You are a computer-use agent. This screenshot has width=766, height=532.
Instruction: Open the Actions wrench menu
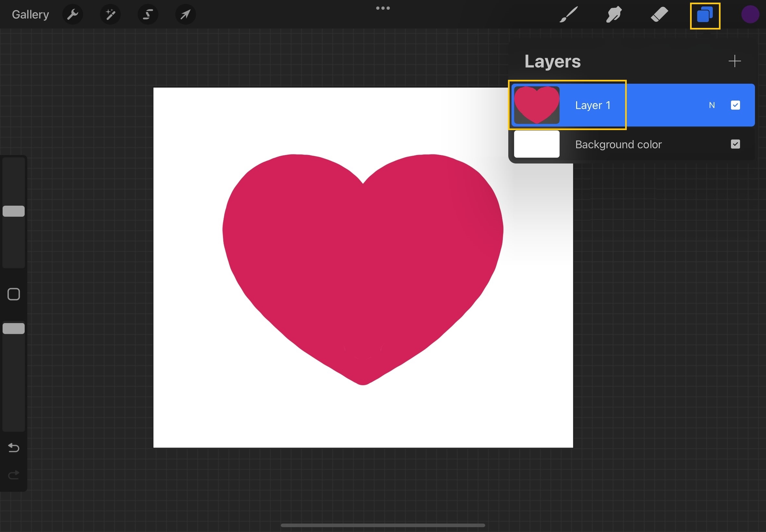72,14
